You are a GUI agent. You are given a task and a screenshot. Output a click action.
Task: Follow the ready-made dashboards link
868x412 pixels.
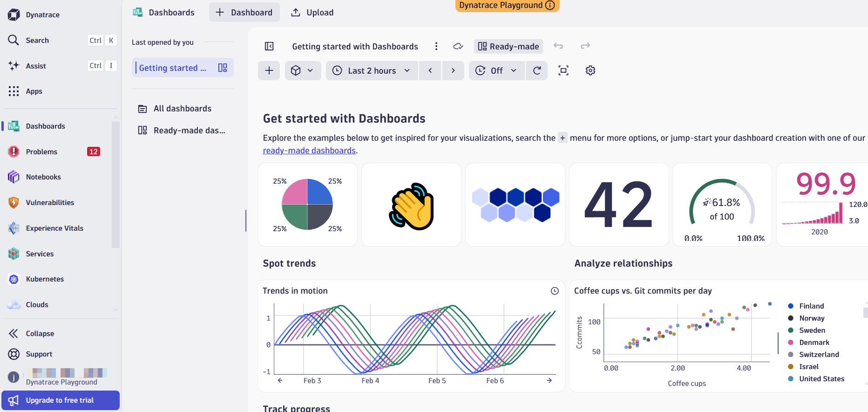click(309, 151)
